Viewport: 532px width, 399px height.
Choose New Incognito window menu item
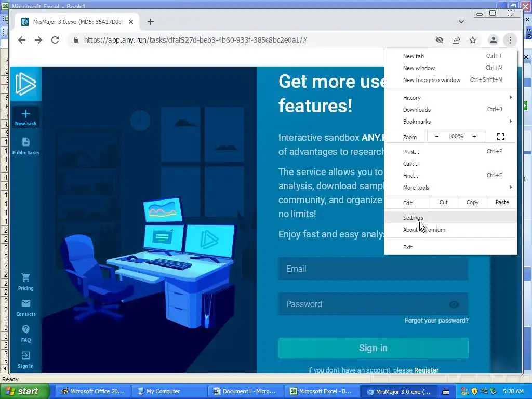pyautogui.click(x=450, y=79)
